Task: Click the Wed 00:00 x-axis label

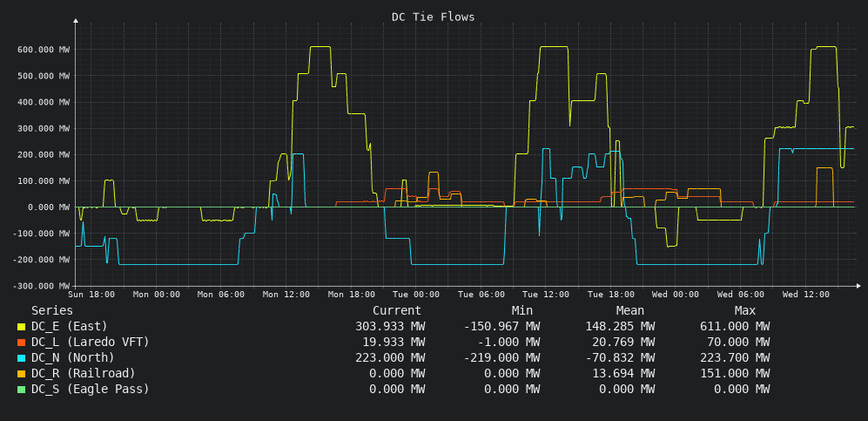Action: [x=676, y=295]
